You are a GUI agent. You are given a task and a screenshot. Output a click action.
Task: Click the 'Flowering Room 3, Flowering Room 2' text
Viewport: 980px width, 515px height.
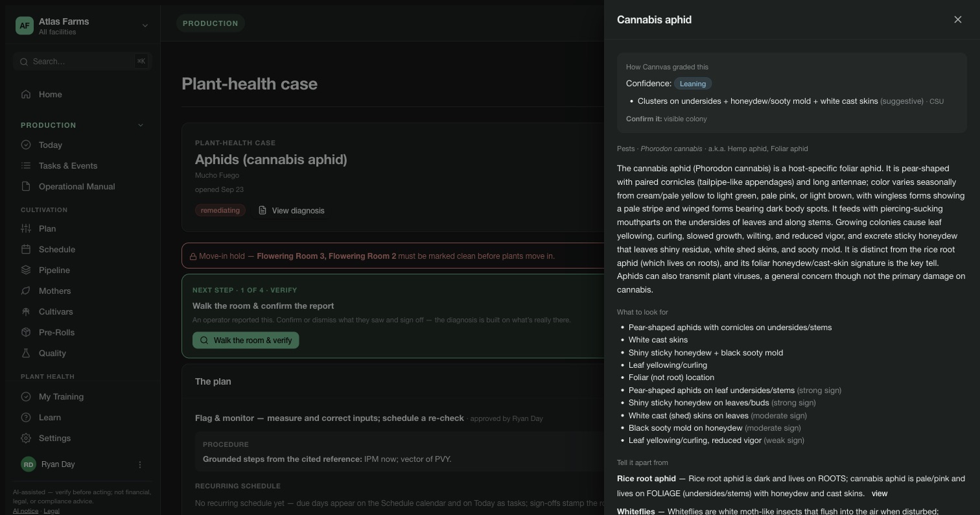(326, 256)
